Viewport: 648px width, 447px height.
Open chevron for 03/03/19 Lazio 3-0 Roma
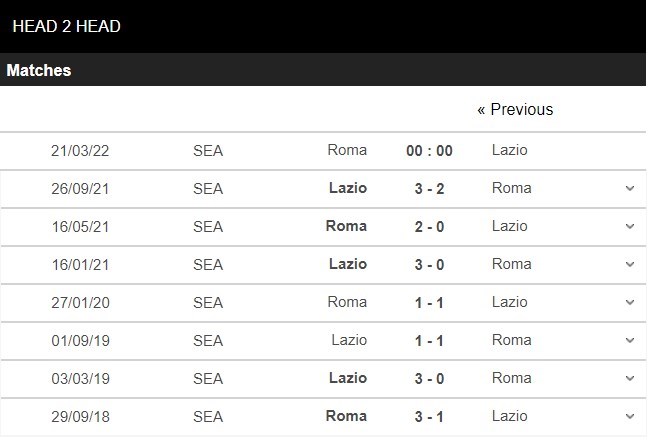coord(629,378)
